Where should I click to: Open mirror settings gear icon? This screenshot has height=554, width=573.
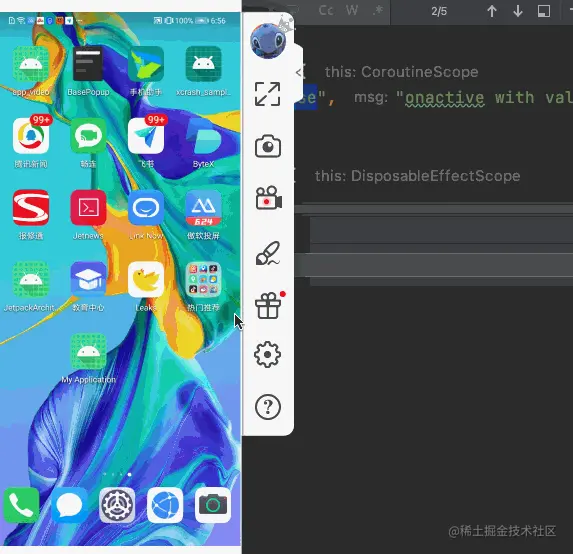coord(267,354)
